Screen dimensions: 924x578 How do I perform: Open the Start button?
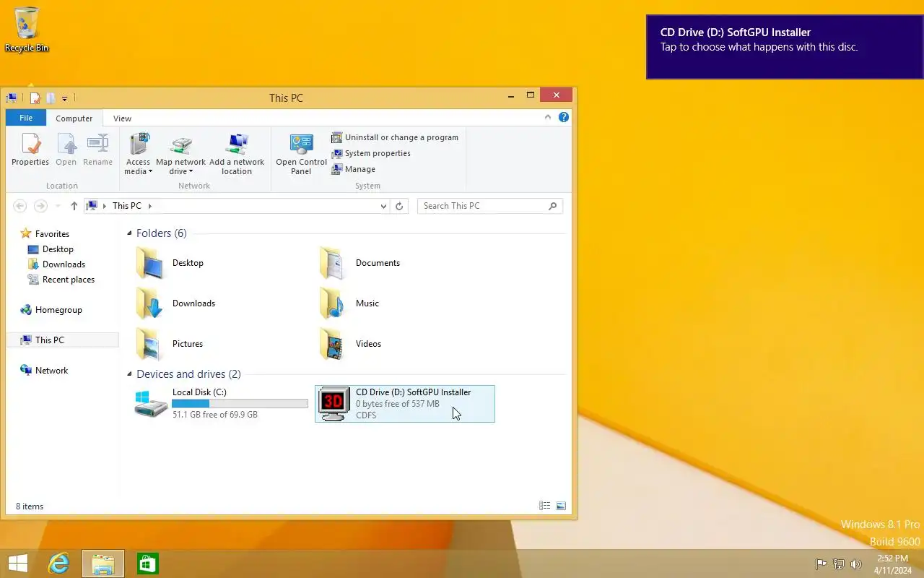tap(17, 564)
